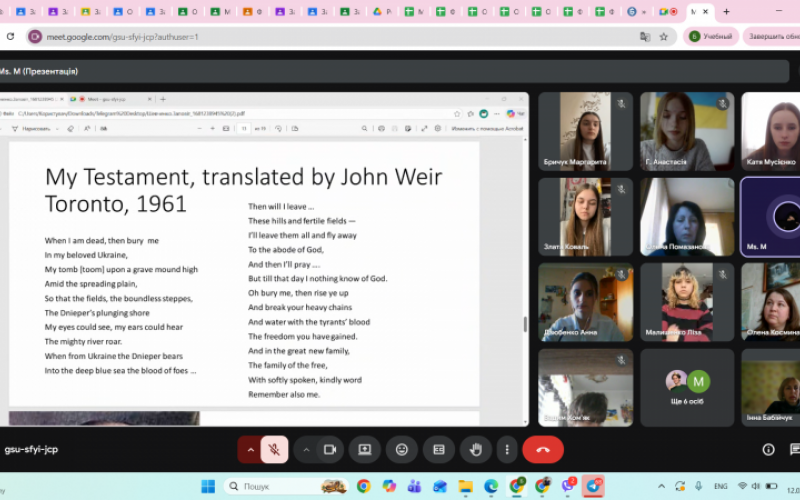Open the Windows Start menu
Viewport: 800px width, 500px height.
208,486
